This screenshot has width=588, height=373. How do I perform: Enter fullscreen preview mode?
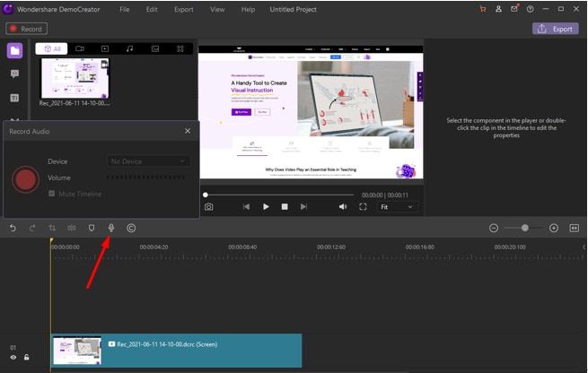[363, 207]
